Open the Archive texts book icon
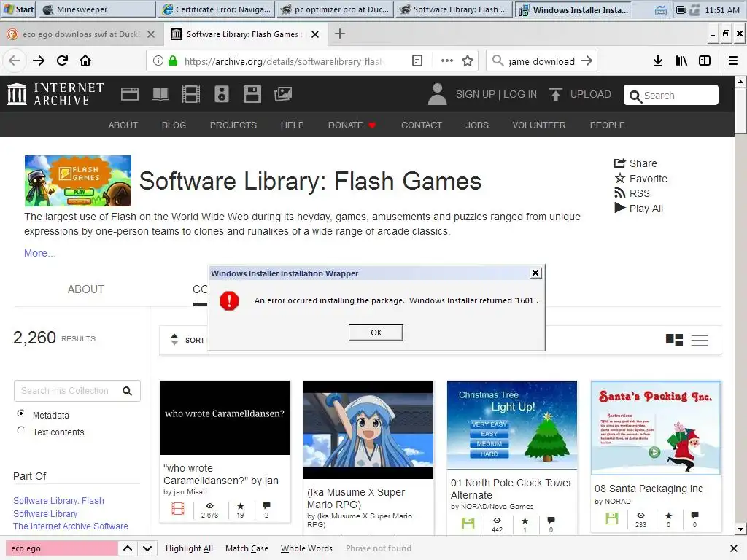The height and width of the screenshot is (560, 747). (x=160, y=94)
